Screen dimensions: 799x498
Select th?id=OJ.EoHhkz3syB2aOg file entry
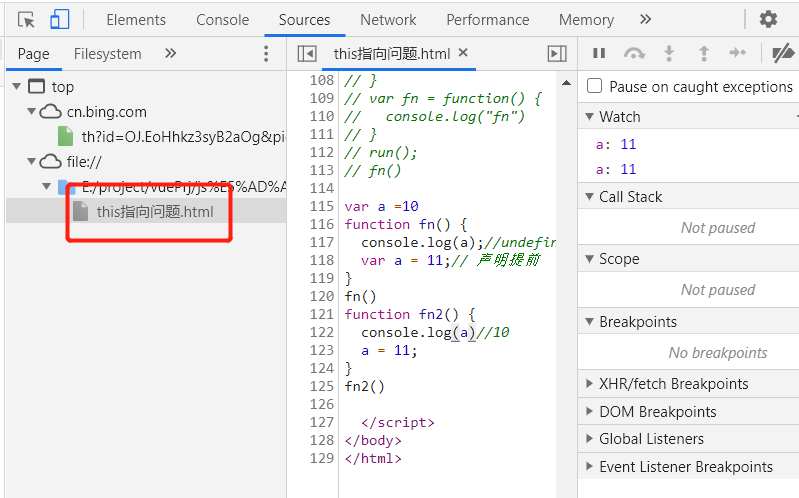point(183,137)
